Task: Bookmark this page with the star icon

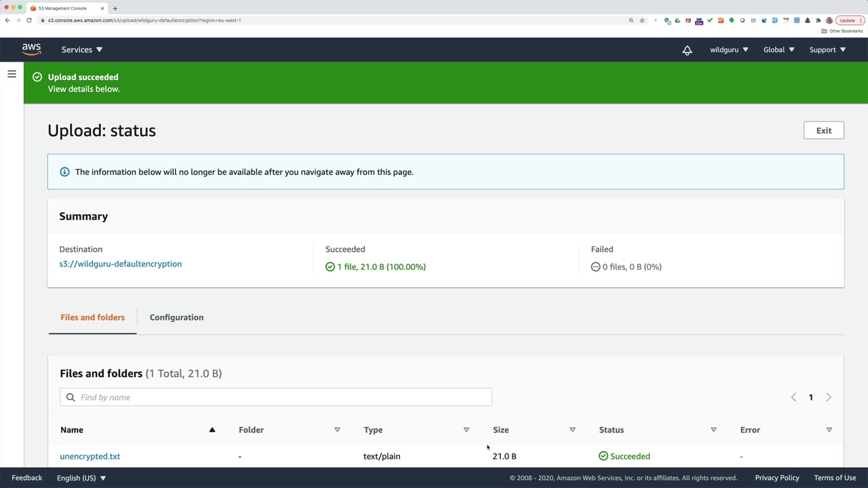Action: (x=642, y=20)
